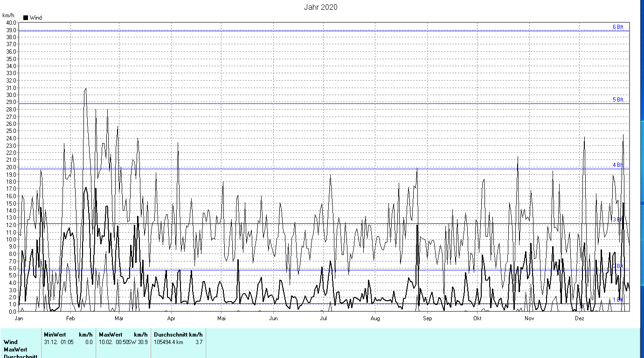Click the 'Jun' month axis label

pyautogui.click(x=273, y=319)
